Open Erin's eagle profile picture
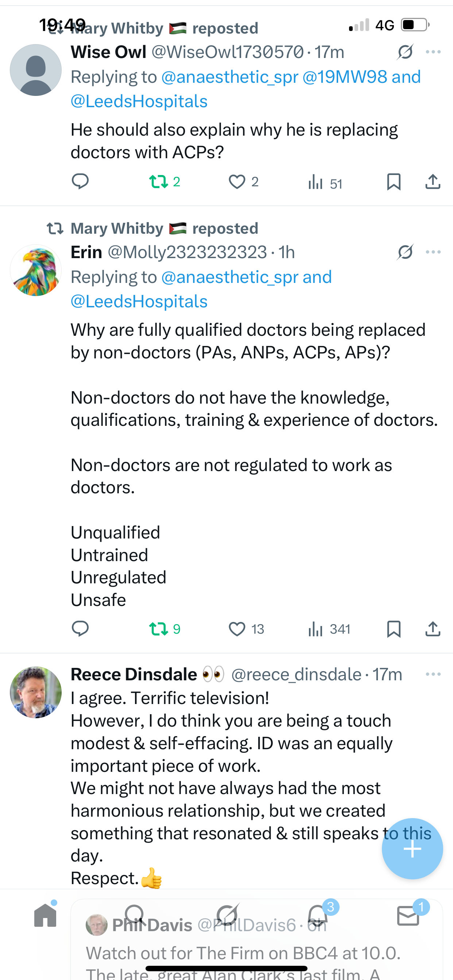 pos(36,270)
